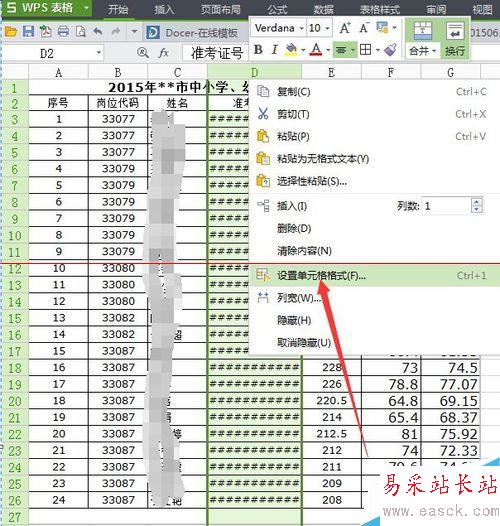Select column D header
Image resolution: width=500 pixels, height=526 pixels.
pos(254,72)
